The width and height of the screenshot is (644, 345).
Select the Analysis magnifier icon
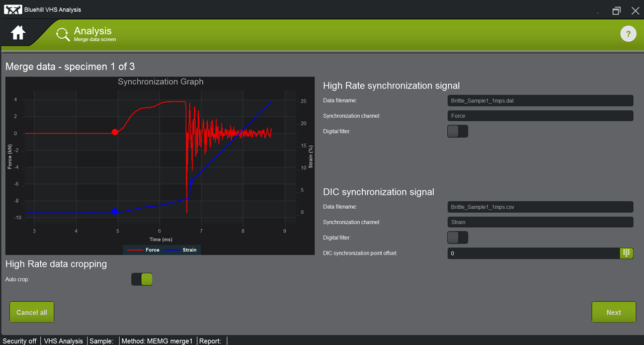[x=62, y=34]
